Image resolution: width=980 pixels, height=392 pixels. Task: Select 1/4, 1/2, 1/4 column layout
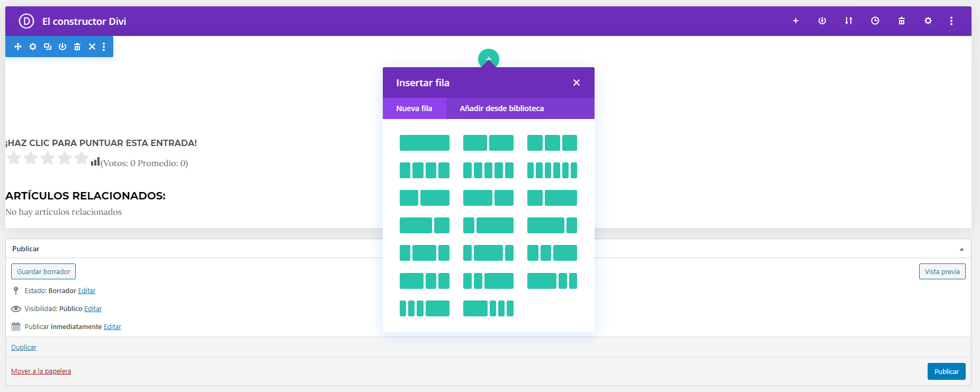click(x=425, y=253)
